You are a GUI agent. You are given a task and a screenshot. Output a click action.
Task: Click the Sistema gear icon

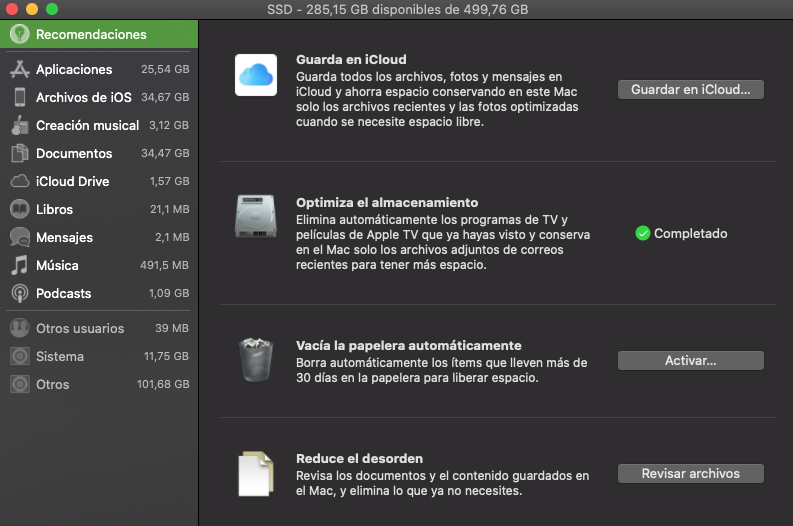click(20, 357)
